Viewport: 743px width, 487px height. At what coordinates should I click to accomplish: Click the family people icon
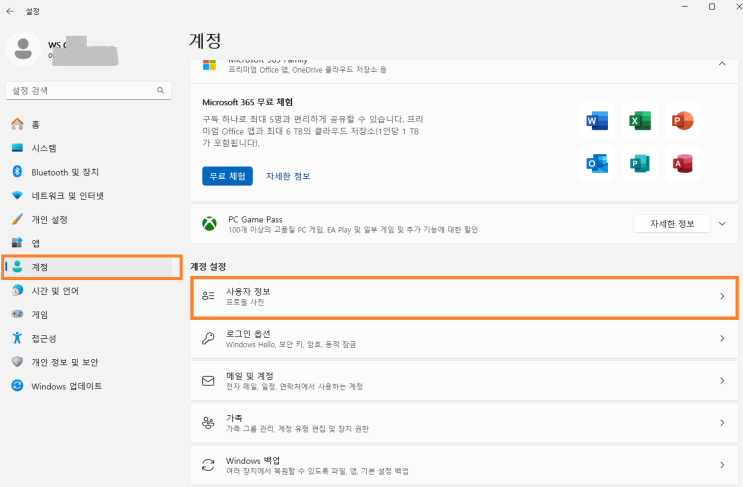pos(208,423)
